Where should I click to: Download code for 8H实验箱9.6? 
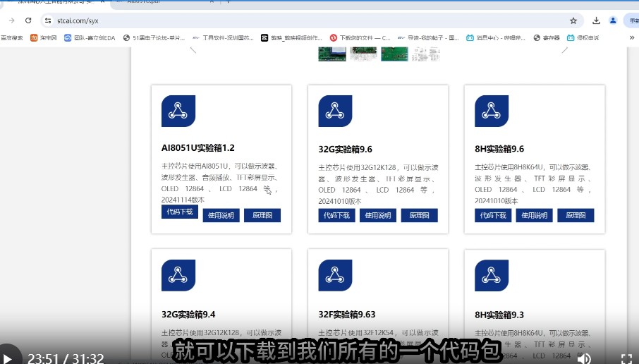(x=493, y=215)
